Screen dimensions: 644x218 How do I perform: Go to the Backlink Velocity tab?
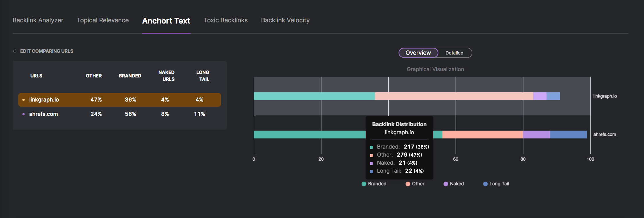(x=285, y=20)
